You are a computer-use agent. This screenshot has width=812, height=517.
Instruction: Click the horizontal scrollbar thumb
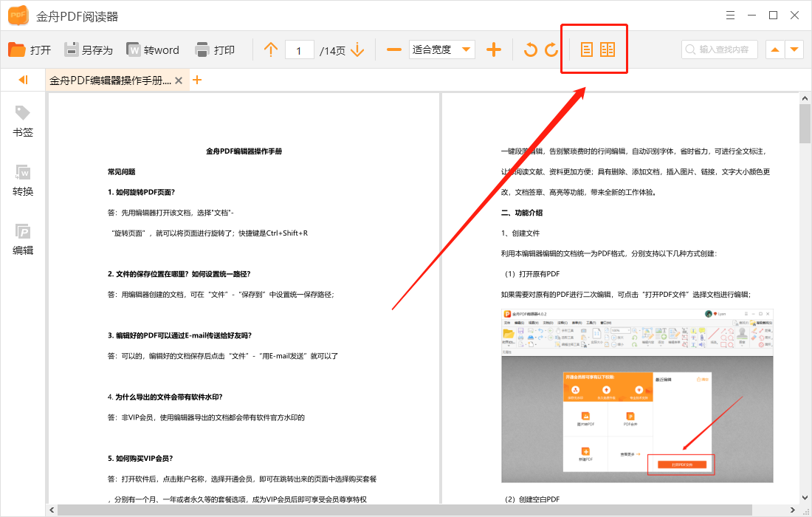(405, 510)
